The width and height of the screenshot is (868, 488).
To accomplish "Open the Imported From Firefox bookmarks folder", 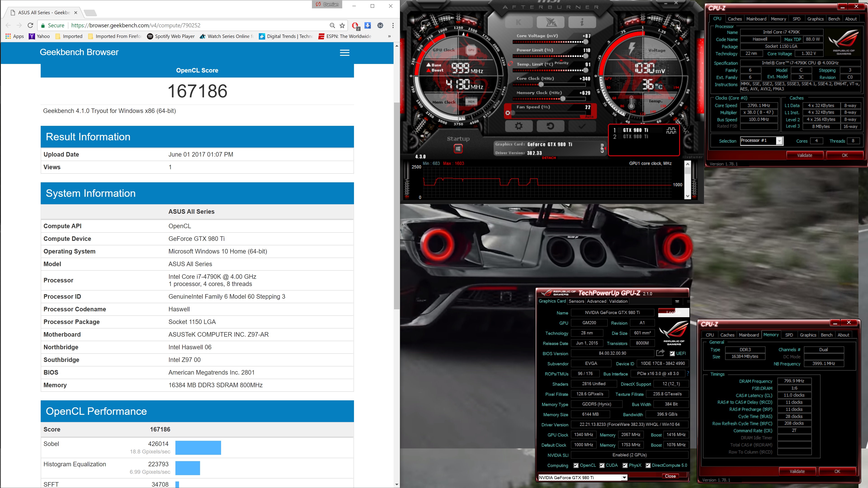I will tap(115, 36).
